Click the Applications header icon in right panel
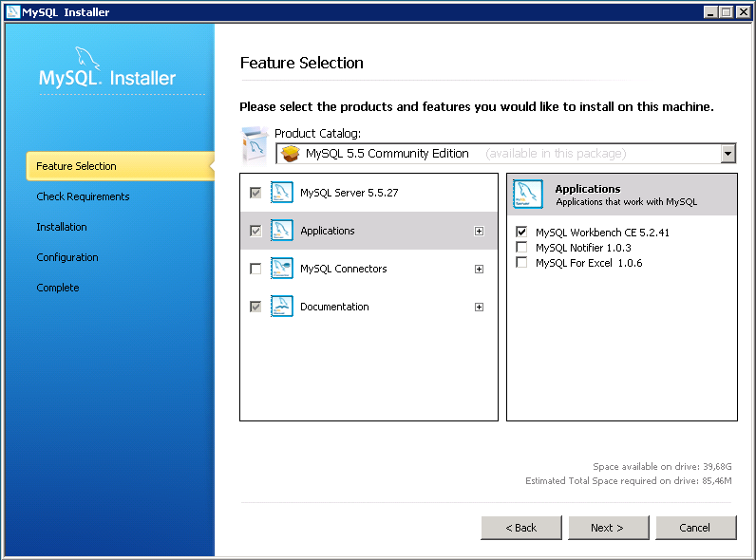Screen dimensions: 756x560 point(528,194)
